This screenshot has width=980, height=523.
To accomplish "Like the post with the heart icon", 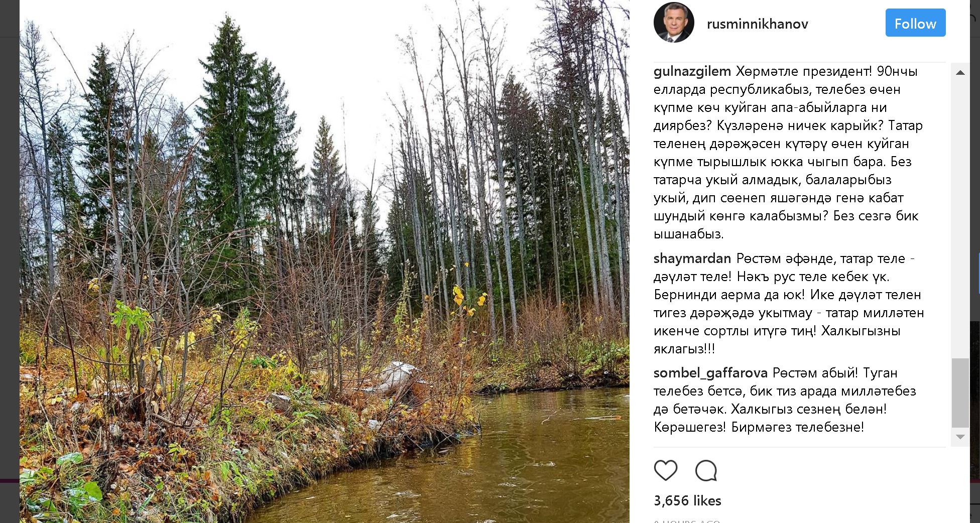I will (x=666, y=471).
